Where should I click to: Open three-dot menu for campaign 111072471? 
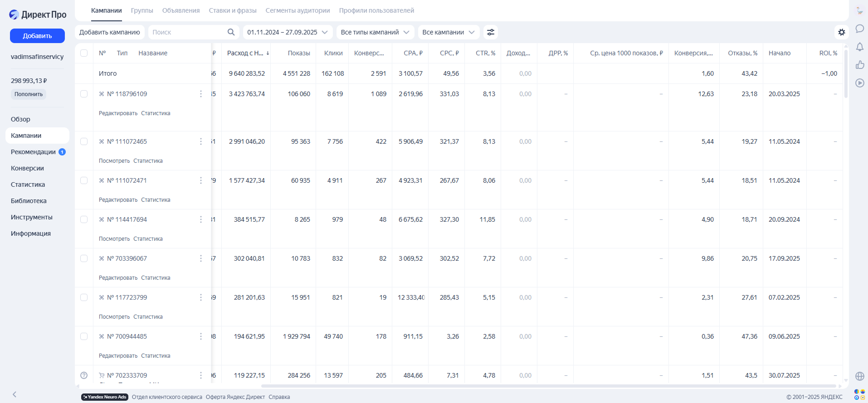201,180
